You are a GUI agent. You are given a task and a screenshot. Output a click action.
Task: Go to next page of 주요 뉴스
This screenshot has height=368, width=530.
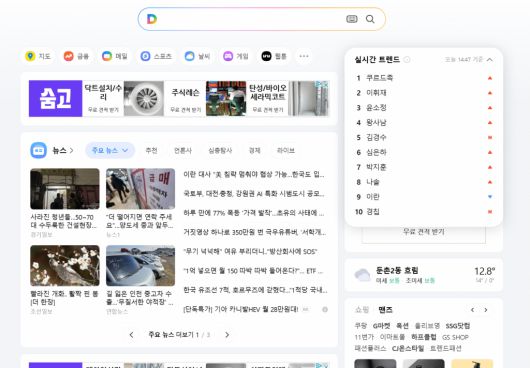coord(227,335)
